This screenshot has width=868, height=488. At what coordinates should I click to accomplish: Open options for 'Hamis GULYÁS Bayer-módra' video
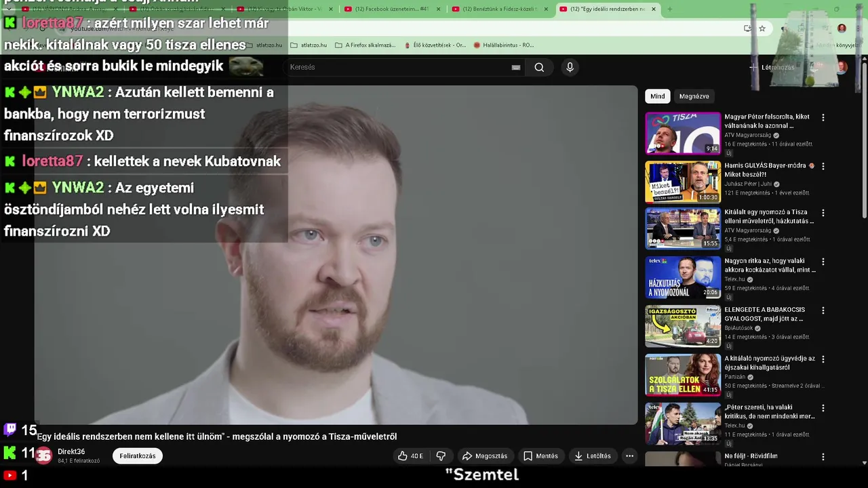click(823, 166)
